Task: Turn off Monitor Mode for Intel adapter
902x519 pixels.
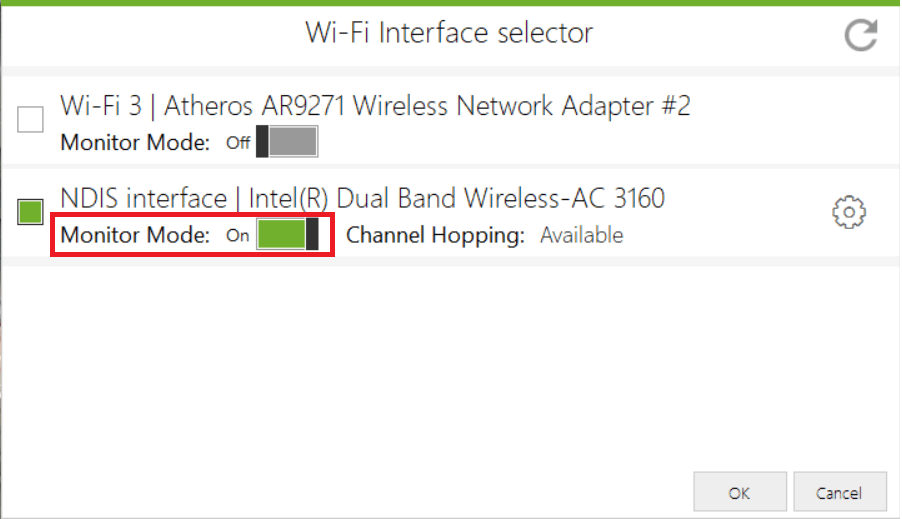Action: [287, 234]
